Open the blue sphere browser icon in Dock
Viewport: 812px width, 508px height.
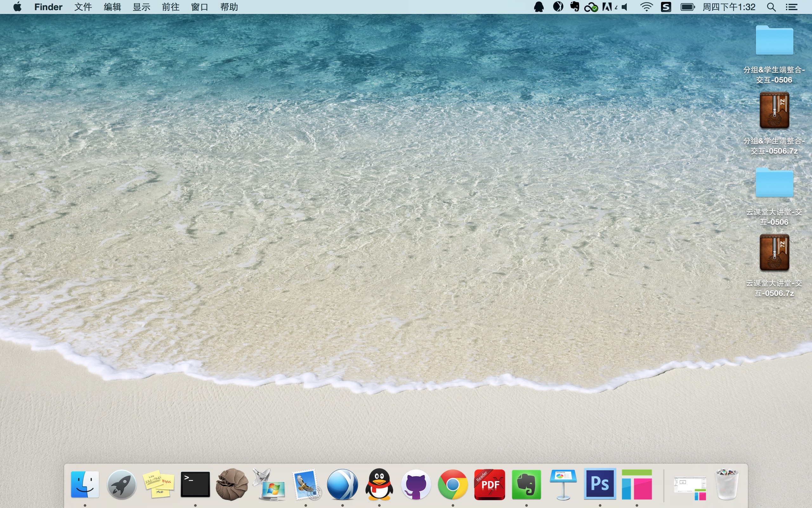[342, 484]
